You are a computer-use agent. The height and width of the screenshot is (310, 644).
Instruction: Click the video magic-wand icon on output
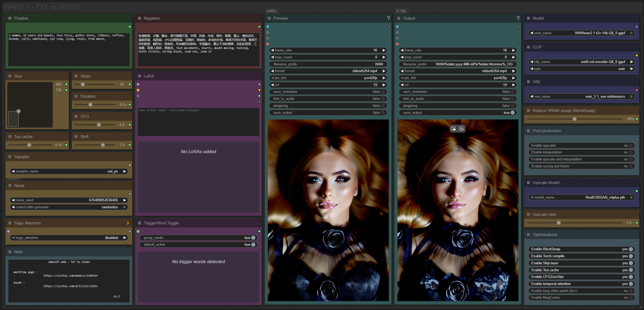[461, 129]
